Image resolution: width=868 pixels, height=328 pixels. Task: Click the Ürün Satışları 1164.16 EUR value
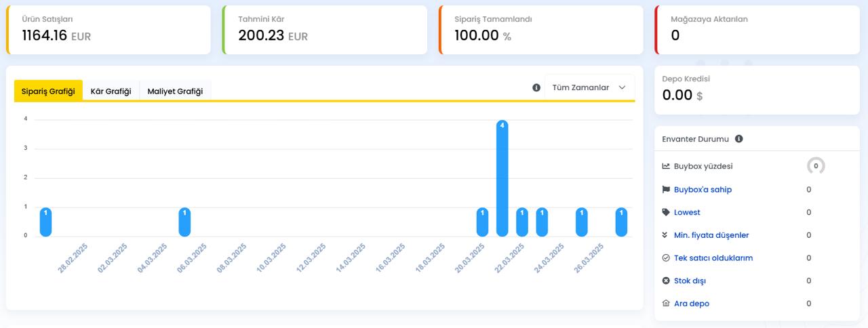click(x=56, y=36)
